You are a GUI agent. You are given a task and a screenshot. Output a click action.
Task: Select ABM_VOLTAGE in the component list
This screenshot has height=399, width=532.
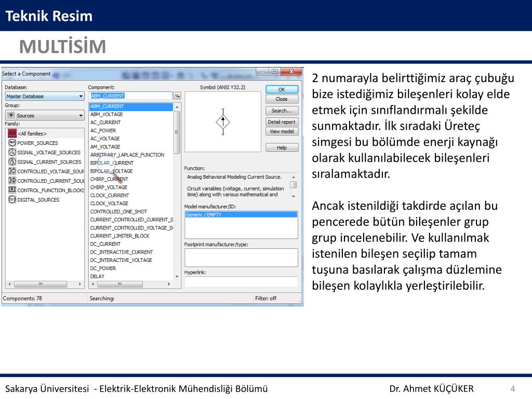pyautogui.click(x=131, y=114)
